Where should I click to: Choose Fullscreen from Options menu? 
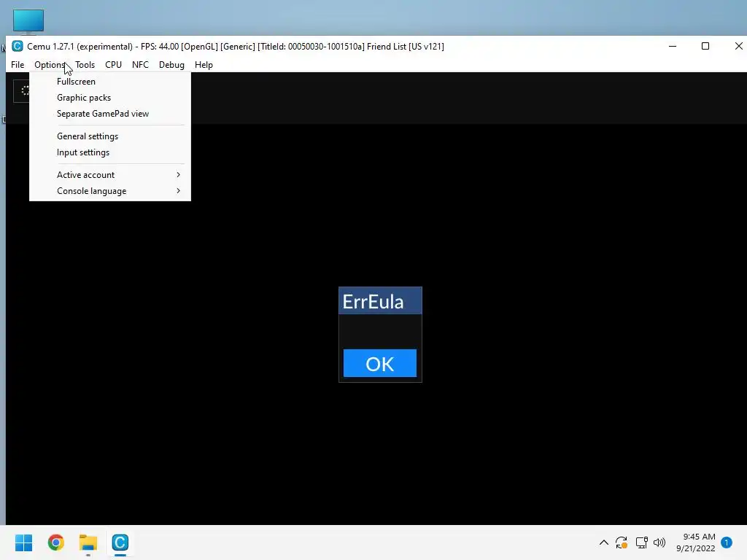(110, 82)
